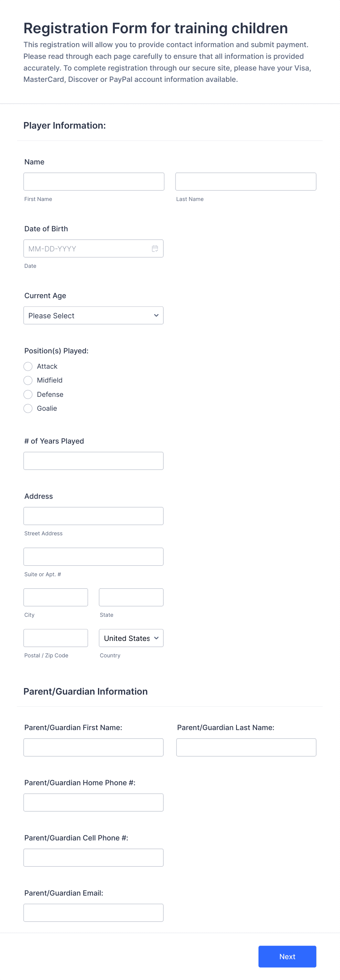This screenshot has height=980, width=340.
Task: Click the Parent/Guardian Cell Phone field
Action: [93, 857]
